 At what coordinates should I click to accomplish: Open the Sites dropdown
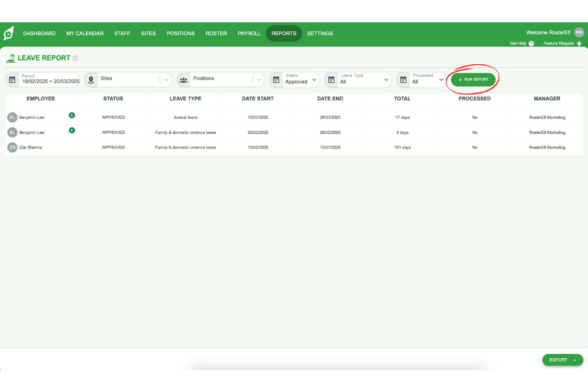coord(166,79)
